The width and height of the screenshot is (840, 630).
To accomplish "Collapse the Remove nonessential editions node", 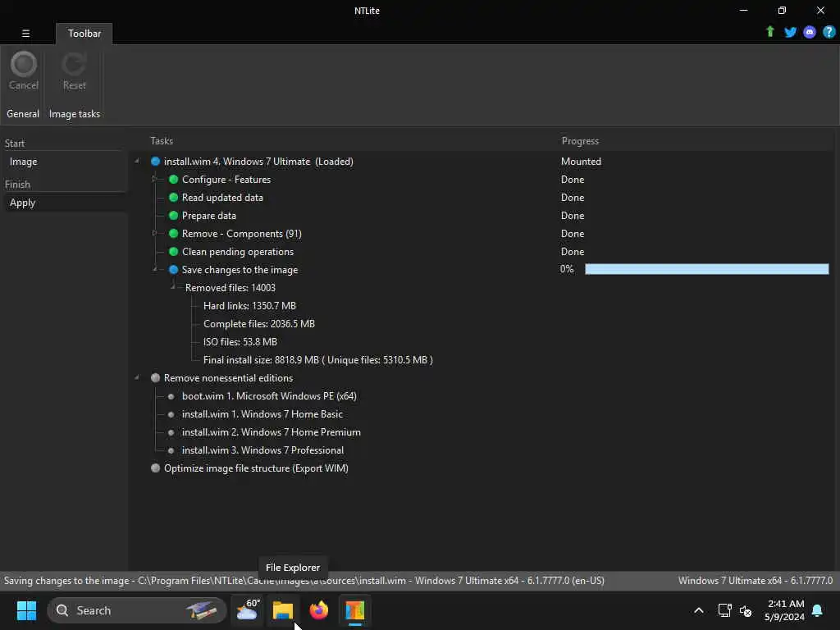I will (137, 377).
